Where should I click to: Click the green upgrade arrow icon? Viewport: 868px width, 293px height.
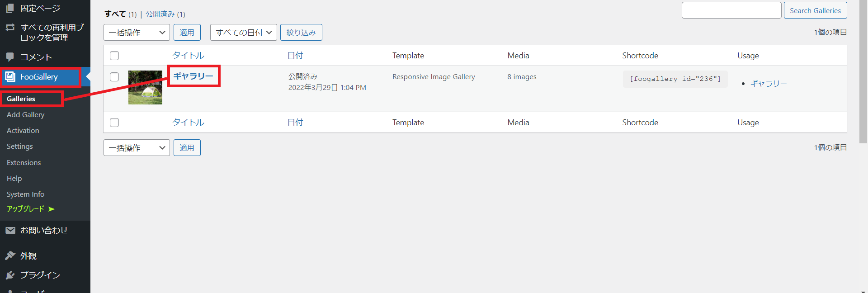pyautogui.click(x=52, y=209)
